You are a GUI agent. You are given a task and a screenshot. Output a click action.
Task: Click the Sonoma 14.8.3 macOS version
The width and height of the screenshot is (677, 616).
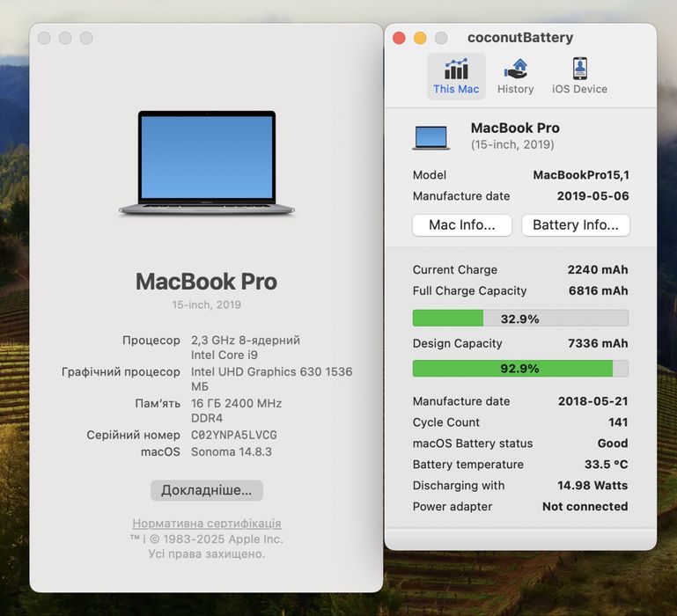click(232, 451)
